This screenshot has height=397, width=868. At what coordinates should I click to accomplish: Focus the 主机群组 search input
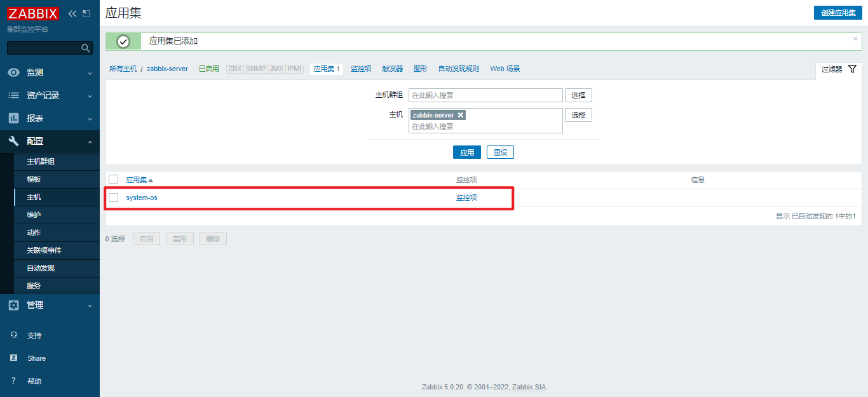[485, 95]
